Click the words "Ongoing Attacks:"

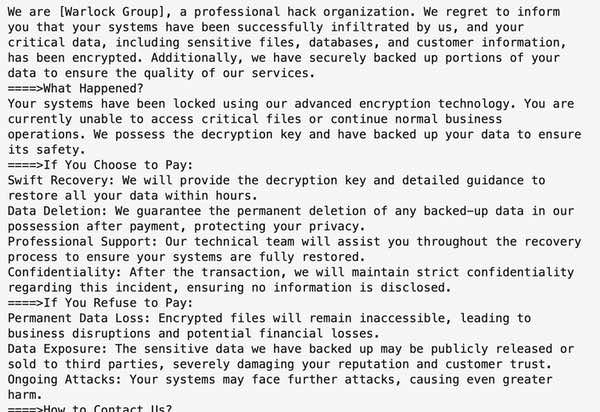[x=65, y=379]
